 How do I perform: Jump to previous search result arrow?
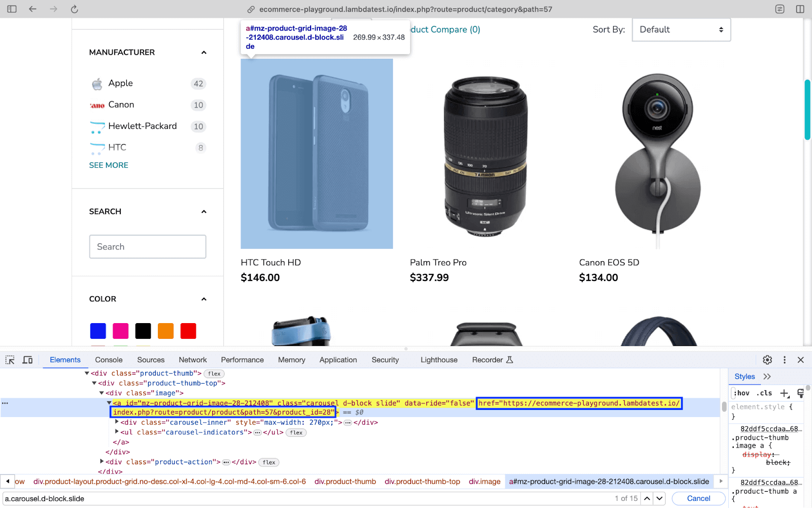coord(647,498)
